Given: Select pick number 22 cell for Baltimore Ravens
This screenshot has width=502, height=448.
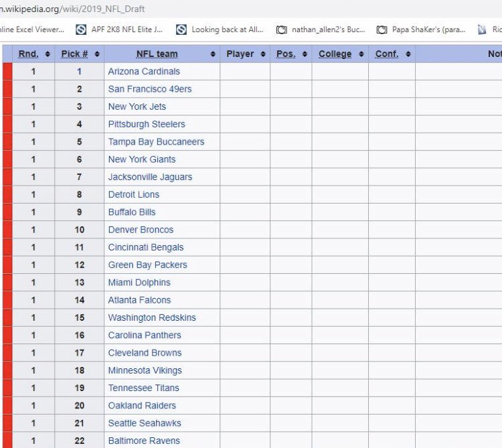Looking at the screenshot, I should point(80,441).
